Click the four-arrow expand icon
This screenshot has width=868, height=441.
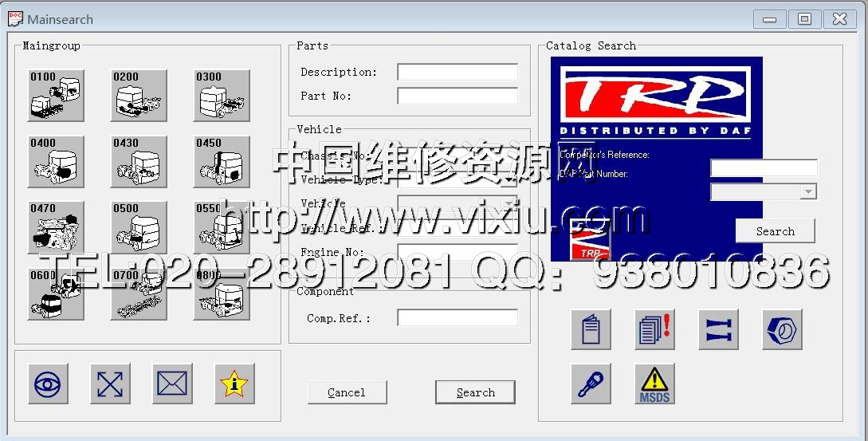click(x=110, y=384)
